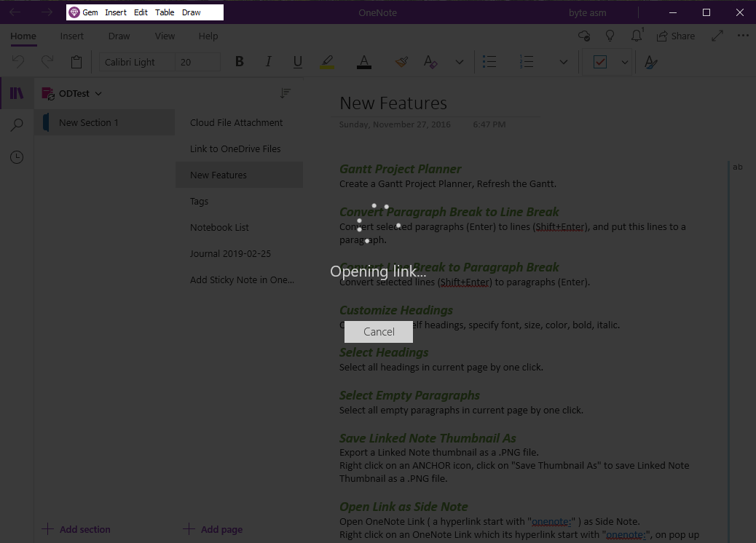
Task: Click the ODTest notebook icon
Action: click(x=48, y=93)
